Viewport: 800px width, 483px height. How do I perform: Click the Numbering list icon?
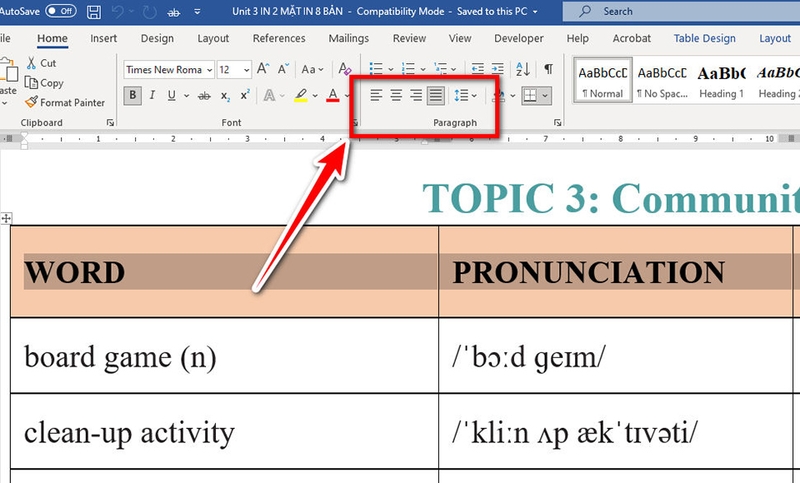point(408,69)
